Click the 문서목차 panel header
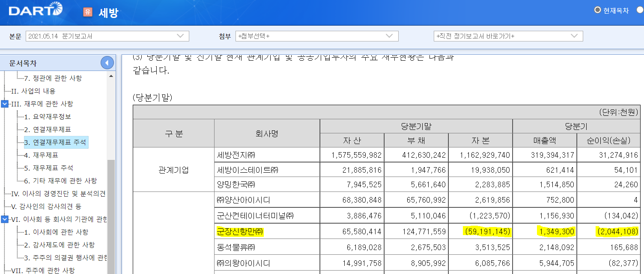 coord(58,63)
